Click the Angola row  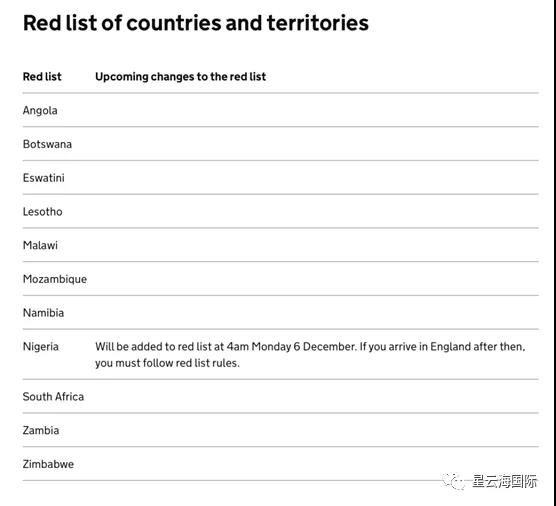(280, 110)
